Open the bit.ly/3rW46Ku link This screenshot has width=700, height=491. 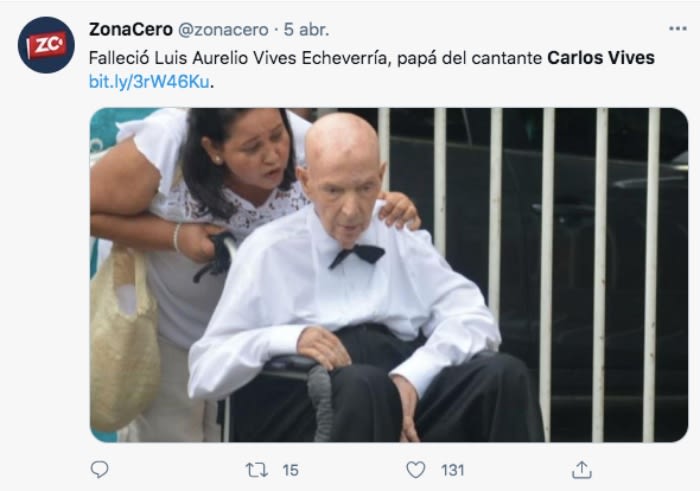[x=149, y=82]
